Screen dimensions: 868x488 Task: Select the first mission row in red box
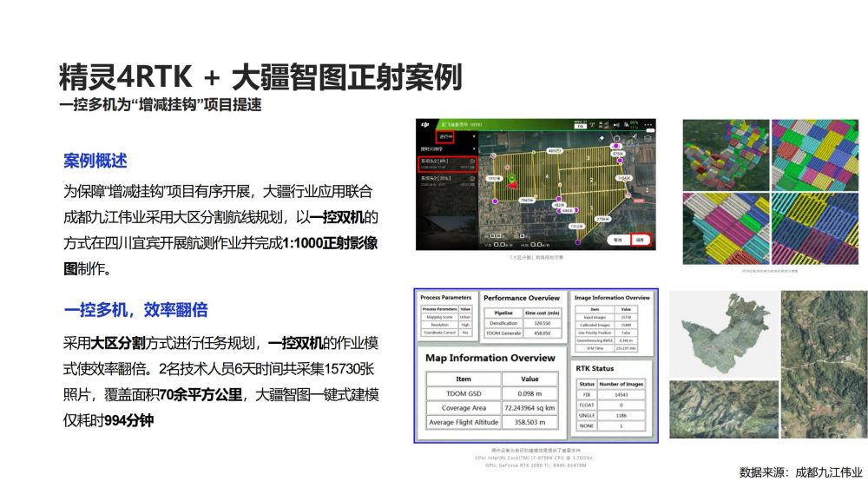[x=447, y=164]
